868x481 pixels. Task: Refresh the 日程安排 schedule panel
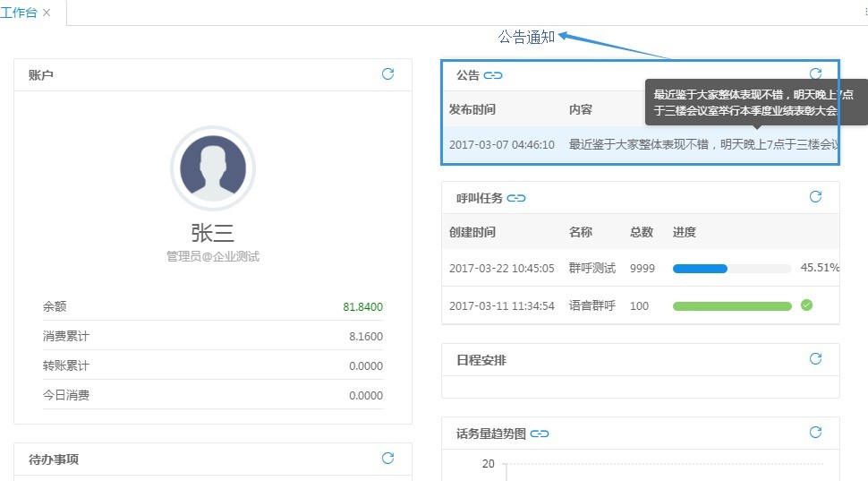tap(815, 359)
